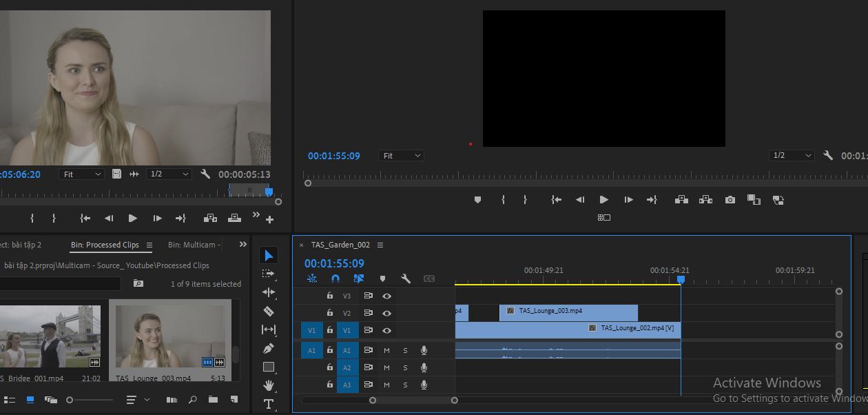868x415 pixels.
Task: Open Source monitor settings wrench
Action: click(x=205, y=174)
